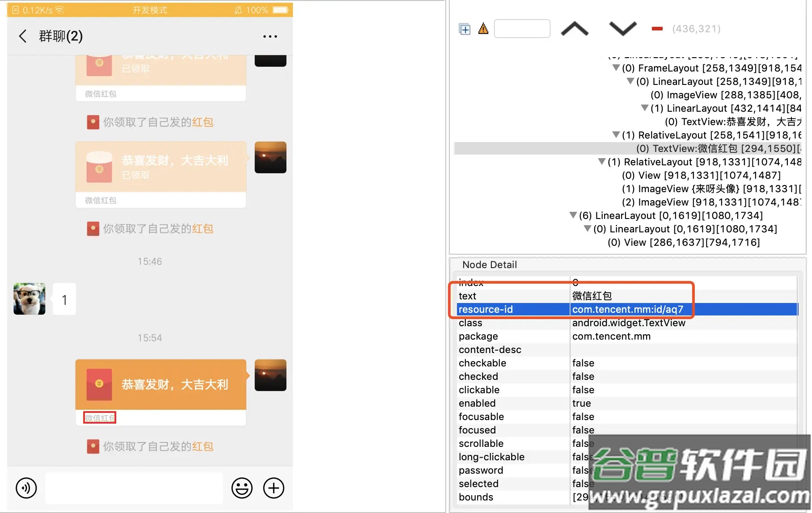
Task: Collapse the (0) FrameLayout tree node
Action: tap(616, 68)
